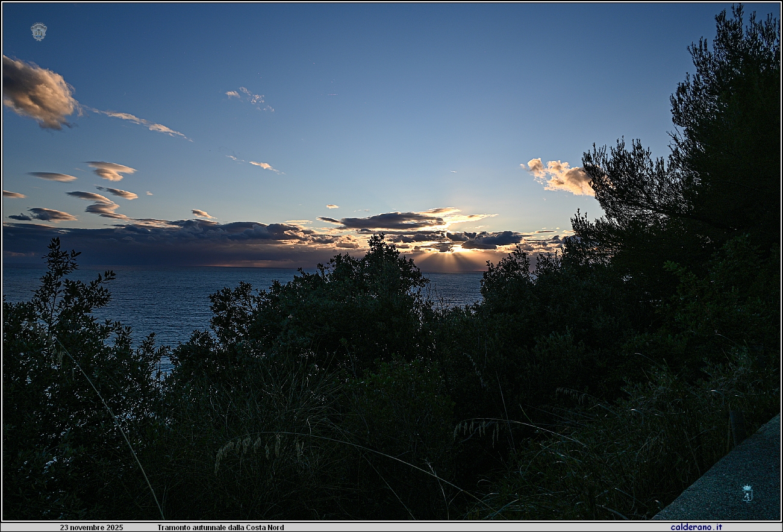The width and height of the screenshot is (783, 532).
Task: Click the date text 23 novembre 2025
Action: [x=91, y=527]
